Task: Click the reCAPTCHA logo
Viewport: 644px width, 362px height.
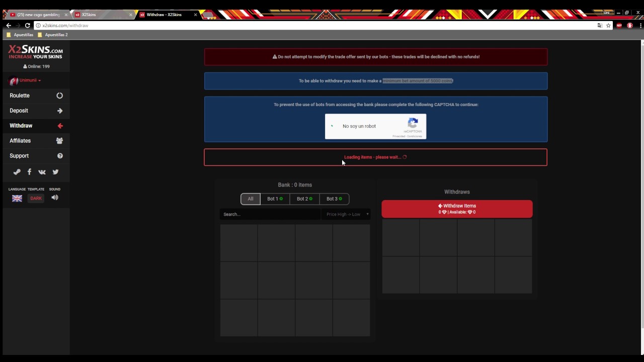Action: pyautogui.click(x=413, y=123)
